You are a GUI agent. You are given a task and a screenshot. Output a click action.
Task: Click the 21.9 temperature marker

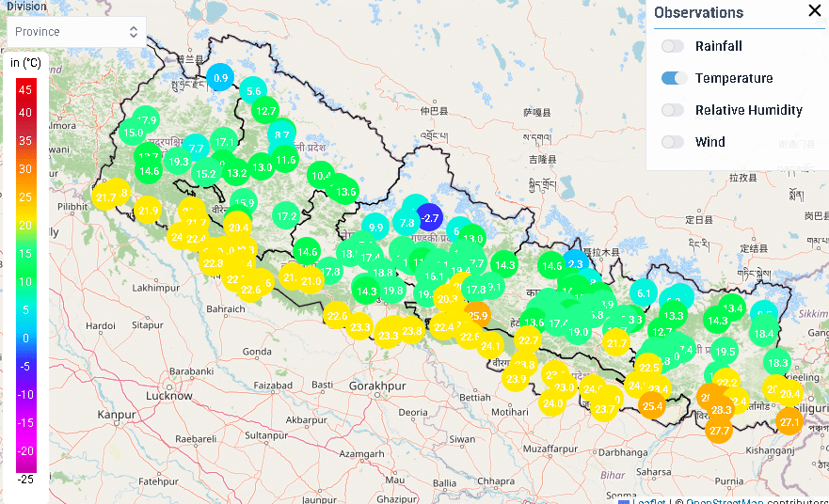click(148, 211)
